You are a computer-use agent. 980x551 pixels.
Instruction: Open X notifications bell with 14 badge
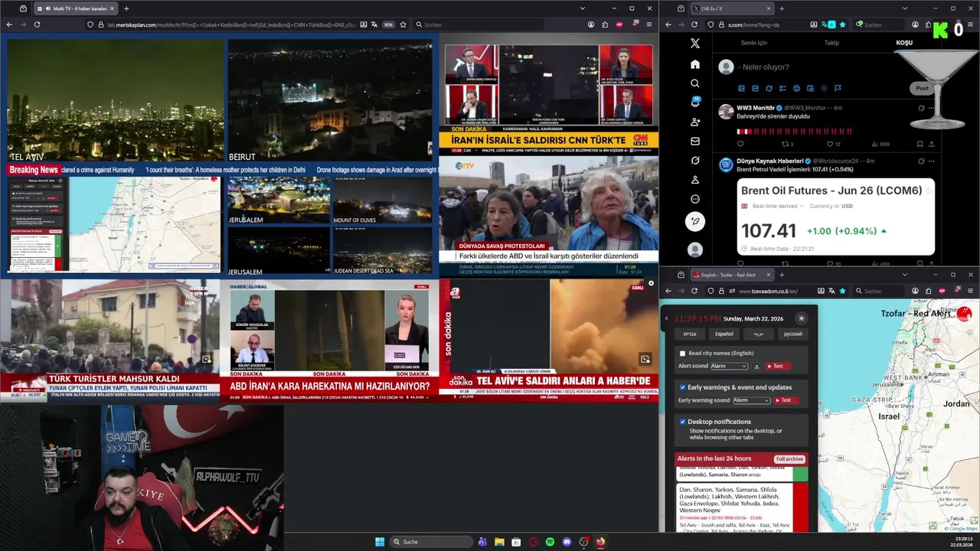pos(695,103)
